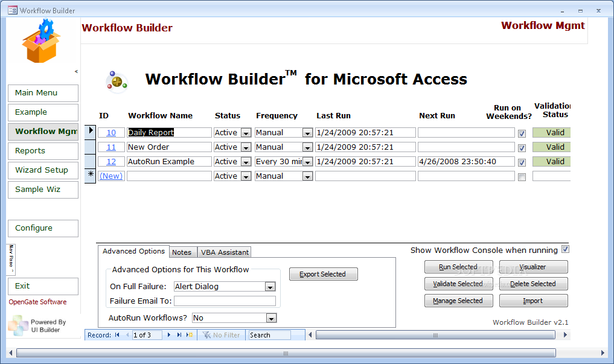Click the record number box
614x364 pixels.
[147, 335]
